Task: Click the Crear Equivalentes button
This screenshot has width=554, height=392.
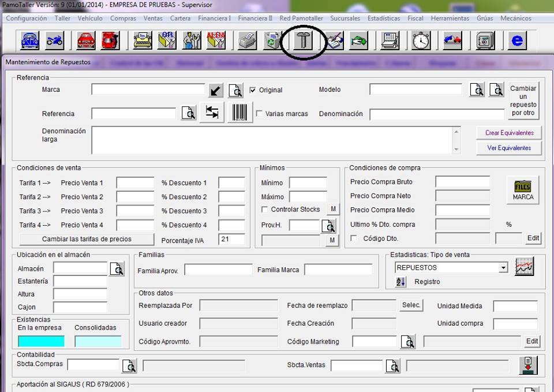Action: click(509, 133)
